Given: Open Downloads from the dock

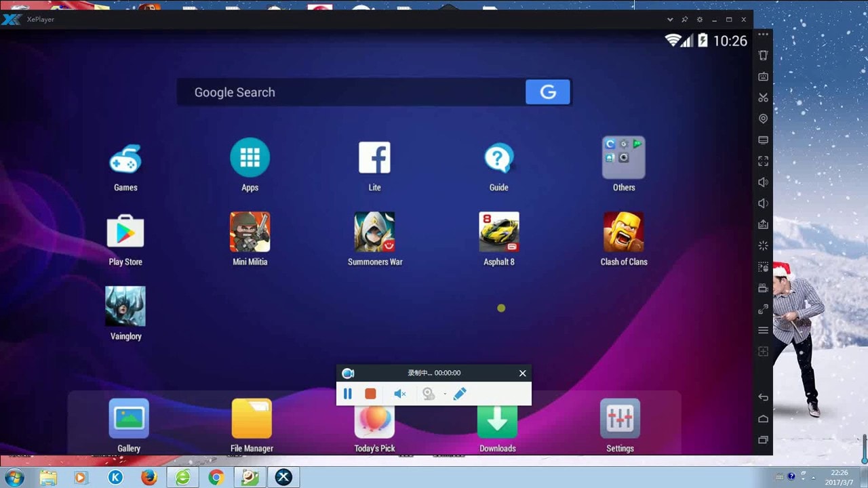Looking at the screenshot, I should [497, 422].
